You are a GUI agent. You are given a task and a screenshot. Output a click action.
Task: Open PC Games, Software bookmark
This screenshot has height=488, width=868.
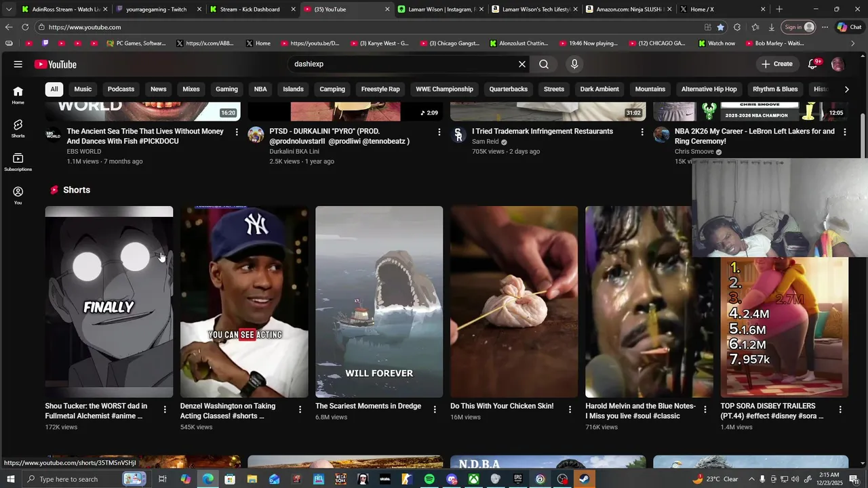coord(136,43)
